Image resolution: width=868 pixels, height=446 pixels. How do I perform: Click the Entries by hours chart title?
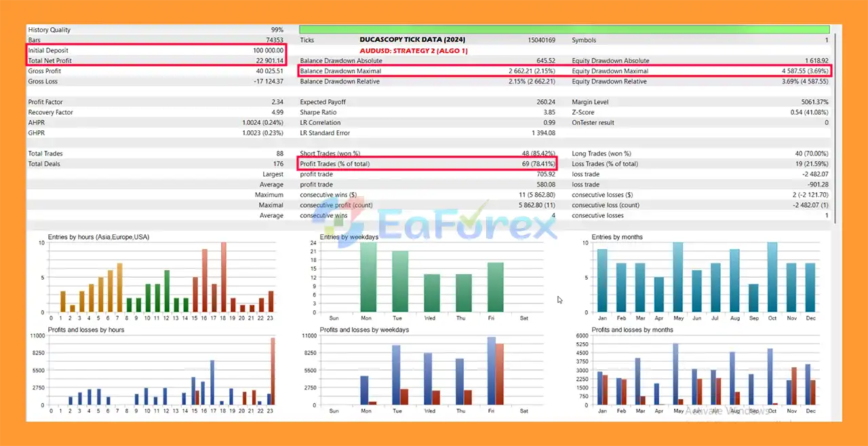tap(98, 237)
